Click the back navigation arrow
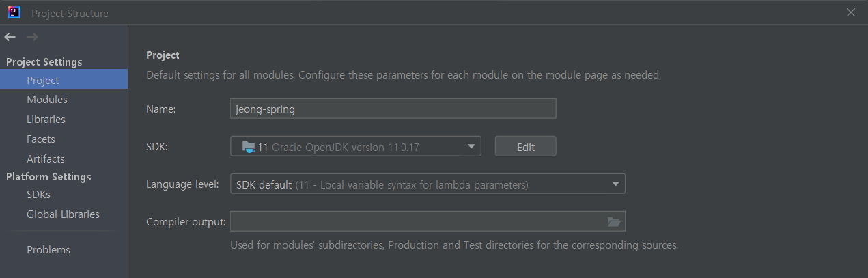The width and height of the screenshot is (868, 278). [10, 37]
